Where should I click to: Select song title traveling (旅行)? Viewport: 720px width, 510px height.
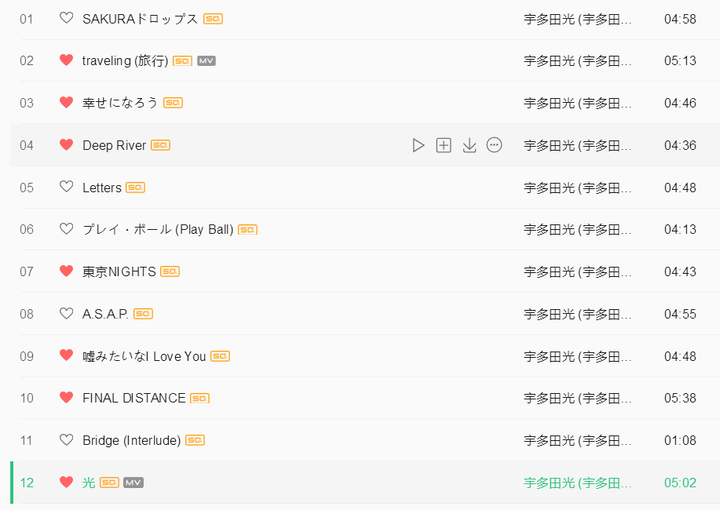(x=125, y=61)
